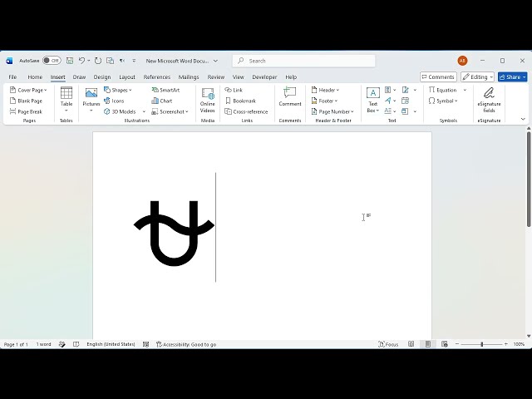
Task: Expand the document title dropdown chevron
Action: (215, 61)
